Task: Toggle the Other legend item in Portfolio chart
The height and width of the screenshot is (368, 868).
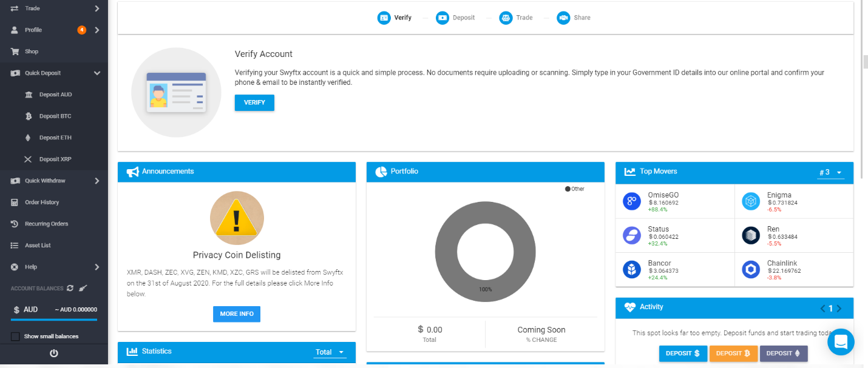Action: click(x=575, y=189)
